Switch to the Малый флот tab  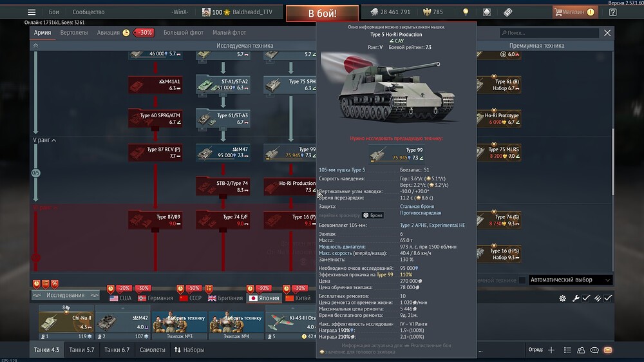pos(229,32)
